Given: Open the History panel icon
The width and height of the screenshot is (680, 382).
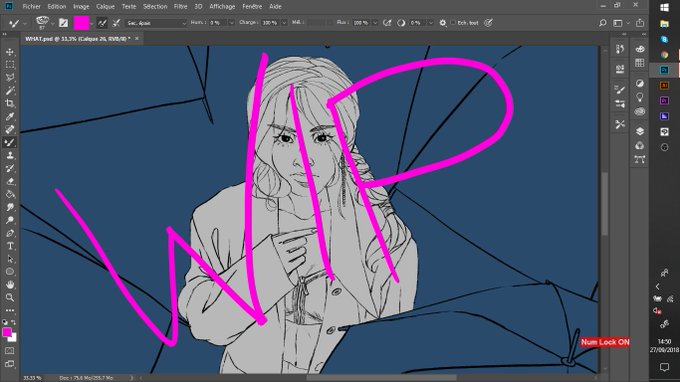Looking at the screenshot, I should click(x=620, y=49).
